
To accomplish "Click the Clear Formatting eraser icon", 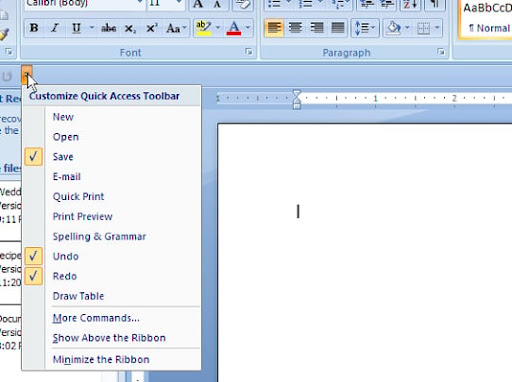I will (x=242, y=4).
